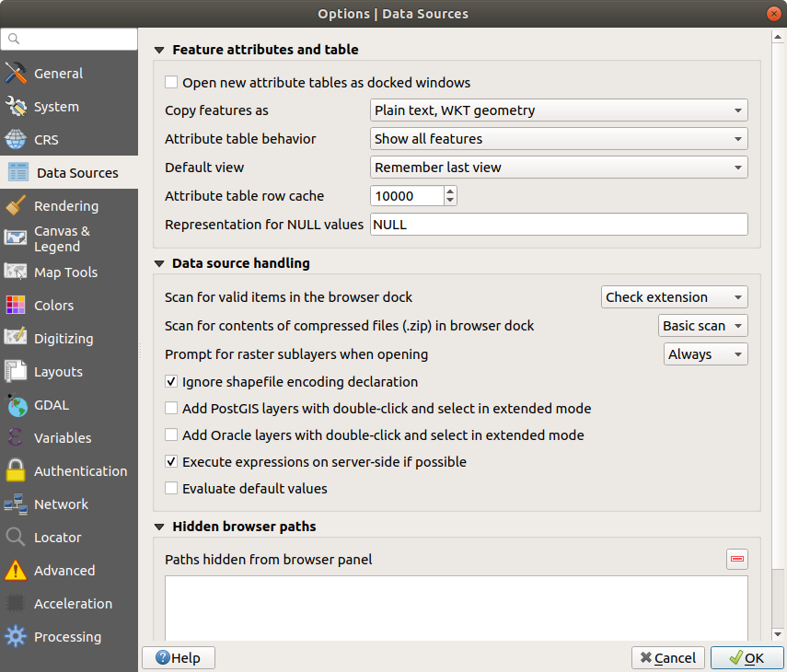Open the Authentication padlock icon
The height and width of the screenshot is (672, 787).
tap(16, 471)
